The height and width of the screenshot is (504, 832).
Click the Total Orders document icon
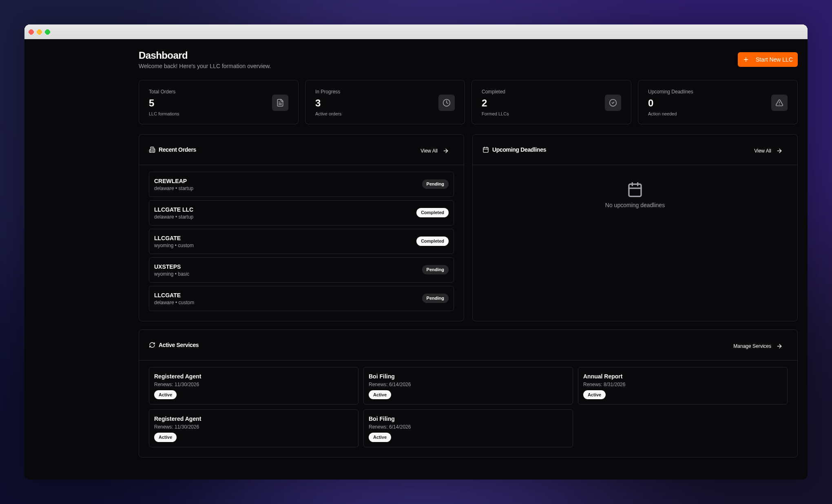click(x=280, y=103)
